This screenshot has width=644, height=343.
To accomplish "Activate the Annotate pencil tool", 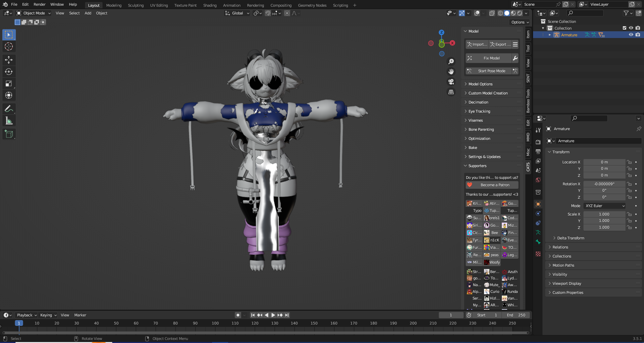I will (9, 109).
